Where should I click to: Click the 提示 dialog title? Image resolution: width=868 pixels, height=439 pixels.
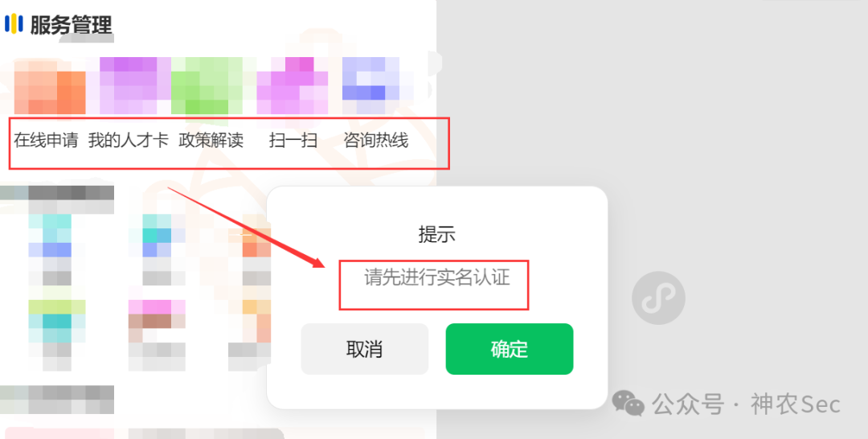coord(436,234)
